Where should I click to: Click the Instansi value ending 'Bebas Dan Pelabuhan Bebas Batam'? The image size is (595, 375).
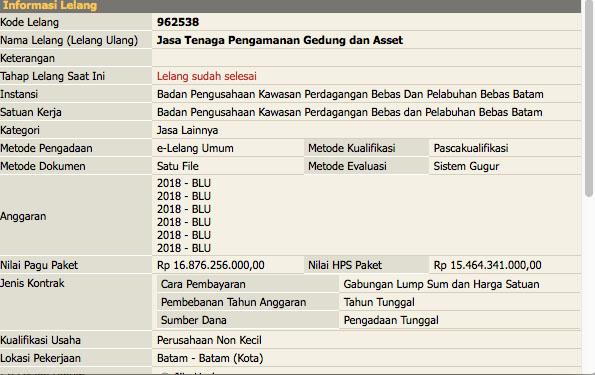pyautogui.click(x=350, y=94)
